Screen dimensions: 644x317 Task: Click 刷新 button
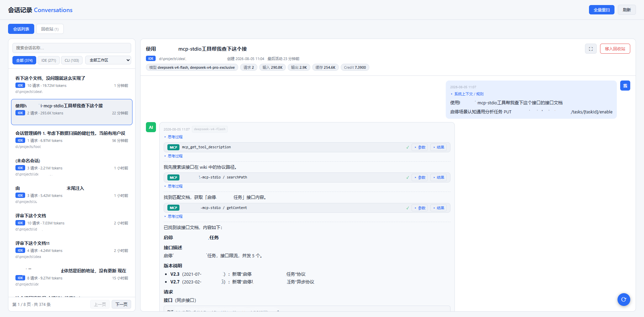pyautogui.click(x=627, y=10)
